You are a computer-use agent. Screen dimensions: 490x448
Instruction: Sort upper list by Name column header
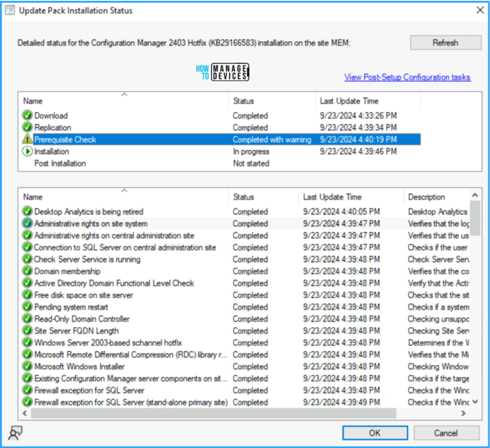tap(124, 101)
